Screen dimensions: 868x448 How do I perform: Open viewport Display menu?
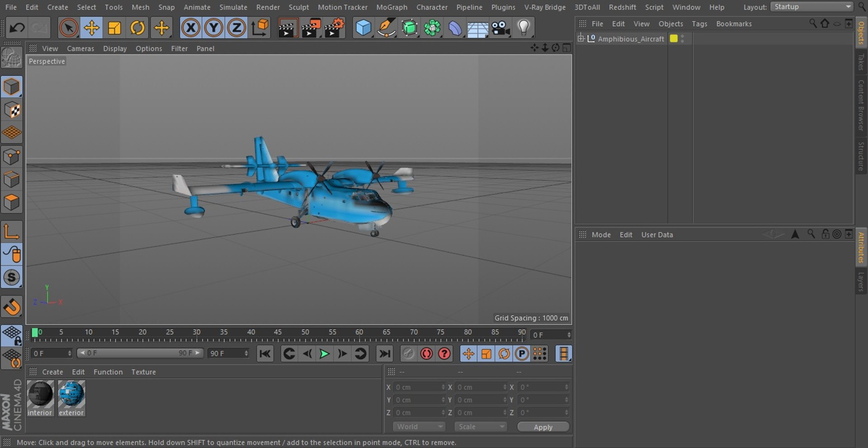[x=115, y=48]
